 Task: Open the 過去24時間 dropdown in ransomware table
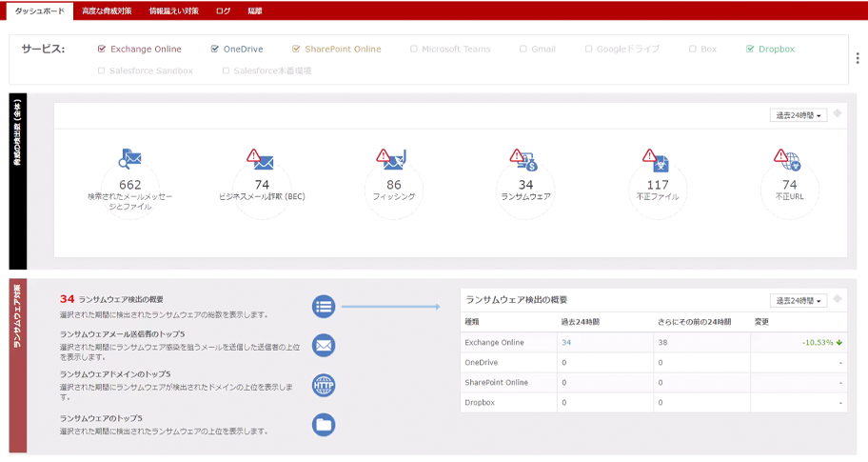pos(798,300)
